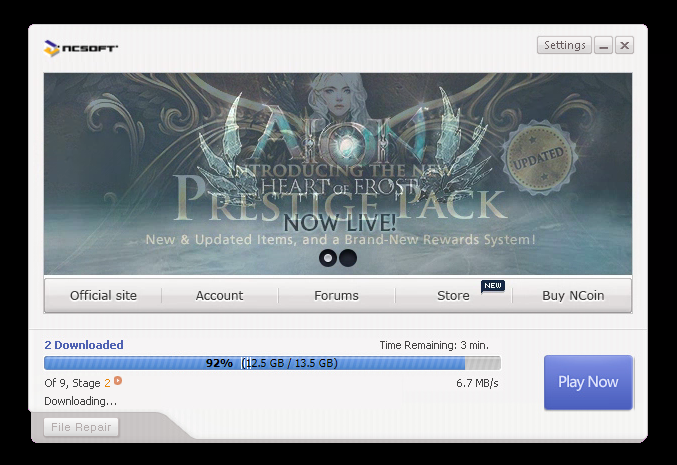Viewport: 677px width, 465px height.
Task: Click the "2 Downloaded" status label
Action: (84, 345)
